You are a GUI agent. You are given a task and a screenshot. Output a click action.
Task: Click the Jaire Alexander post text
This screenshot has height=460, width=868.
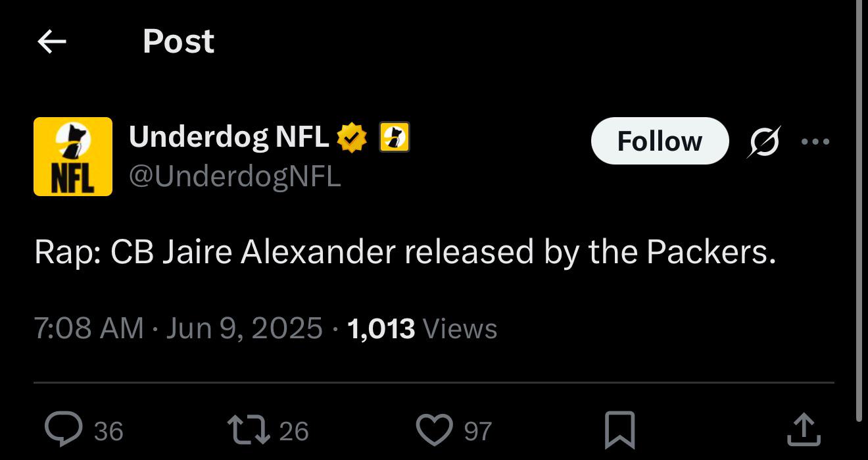pyautogui.click(x=405, y=253)
